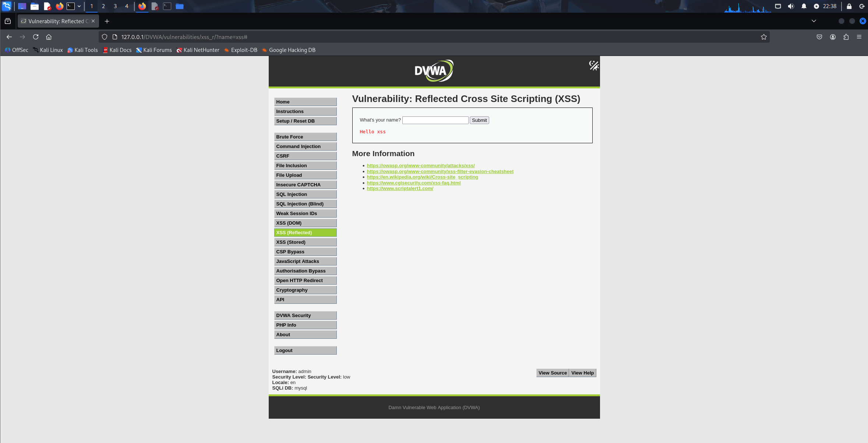Open terminal launcher dropdown arrow

tap(79, 6)
